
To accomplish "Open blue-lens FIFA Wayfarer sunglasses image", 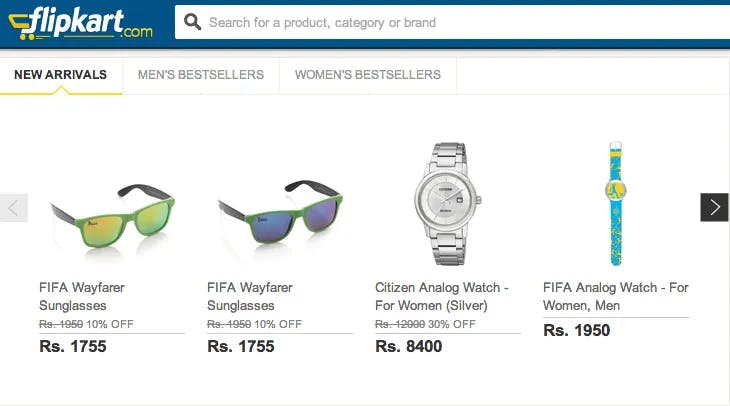I will pyautogui.click(x=280, y=212).
